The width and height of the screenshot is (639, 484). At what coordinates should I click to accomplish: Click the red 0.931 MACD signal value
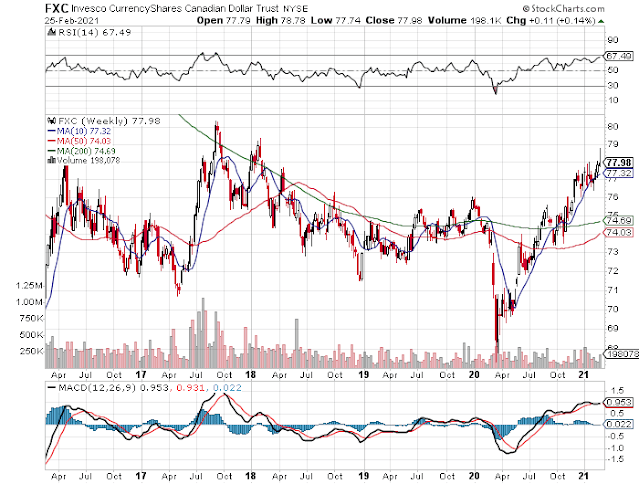tap(190, 387)
